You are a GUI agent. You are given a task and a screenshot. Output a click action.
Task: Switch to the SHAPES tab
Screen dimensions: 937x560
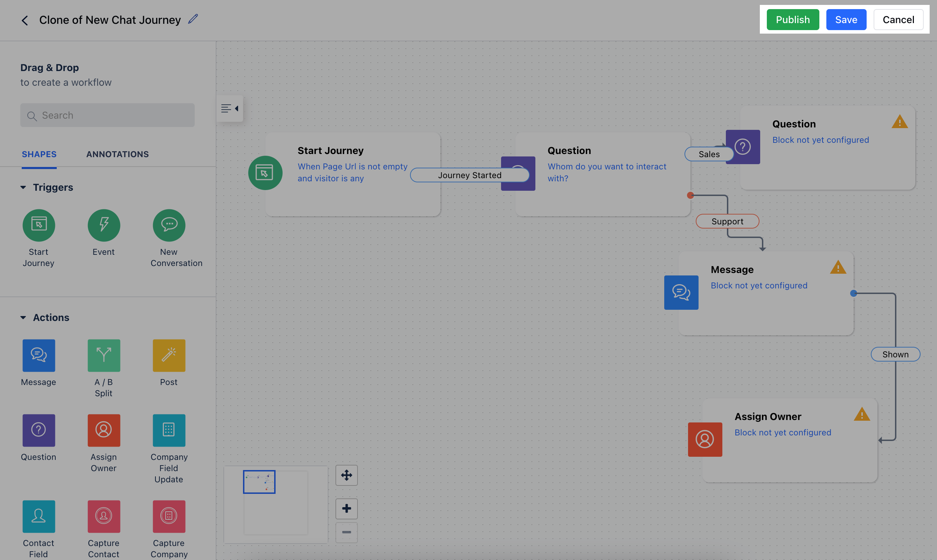pyautogui.click(x=39, y=154)
